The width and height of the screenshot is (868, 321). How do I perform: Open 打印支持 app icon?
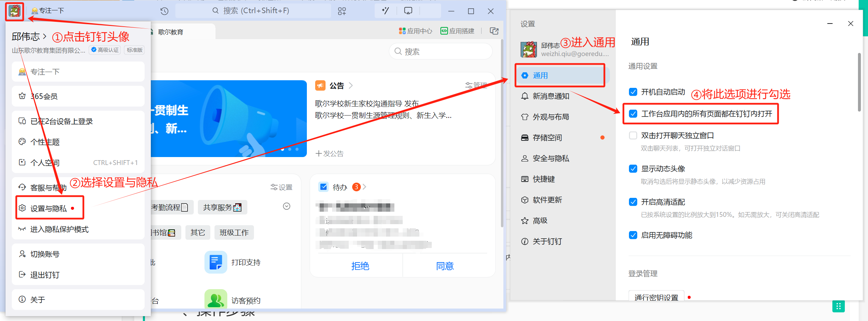pyautogui.click(x=216, y=262)
